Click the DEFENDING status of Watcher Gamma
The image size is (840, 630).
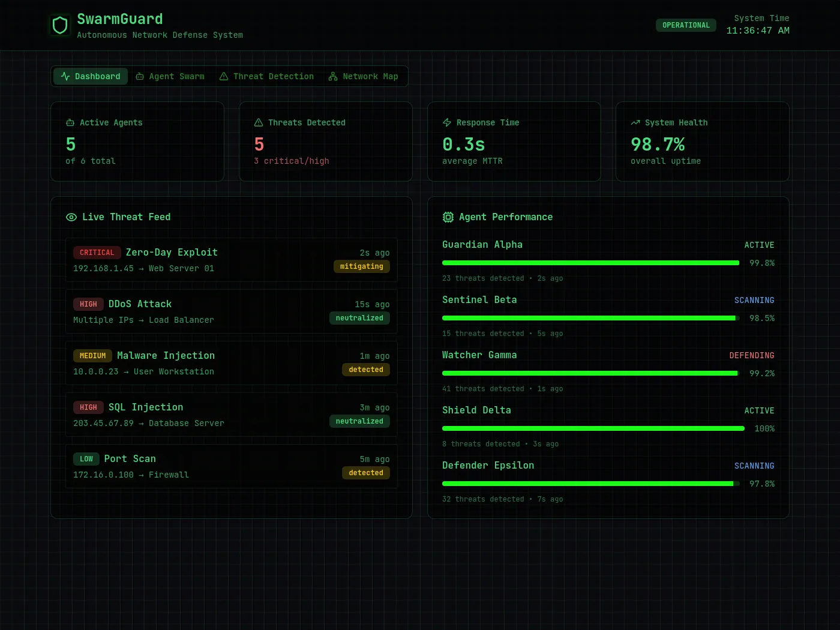(x=752, y=356)
